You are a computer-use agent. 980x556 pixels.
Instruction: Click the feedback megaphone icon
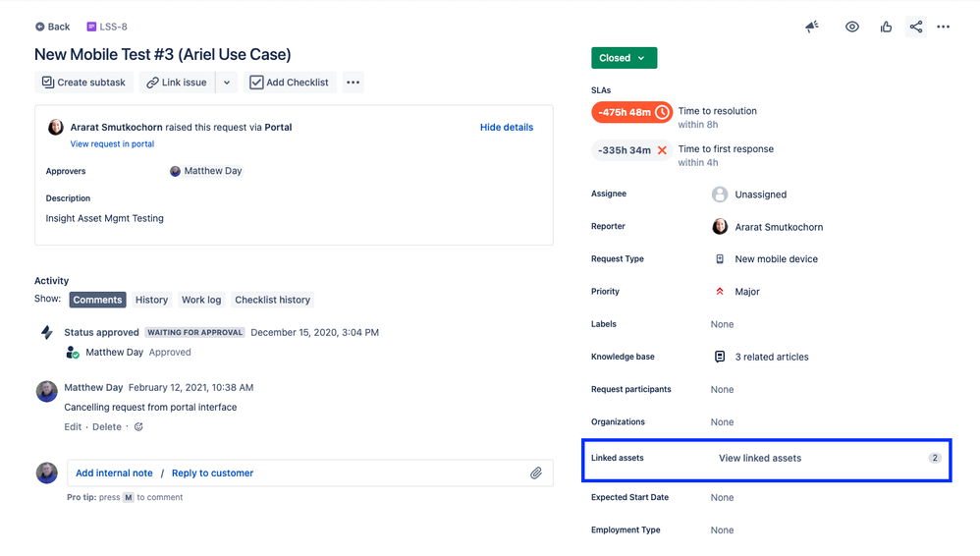(x=812, y=27)
